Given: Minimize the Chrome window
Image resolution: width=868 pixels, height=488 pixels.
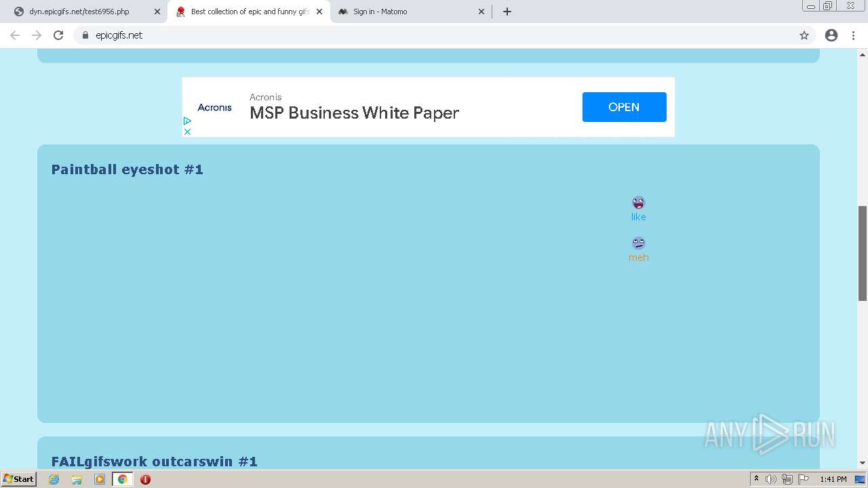Looking at the screenshot, I should 810,6.
